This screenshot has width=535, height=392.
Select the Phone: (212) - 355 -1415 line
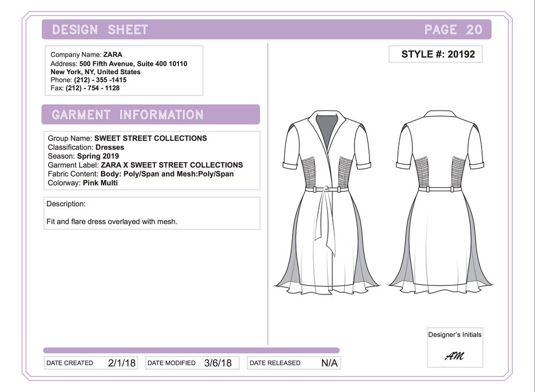[x=89, y=80]
